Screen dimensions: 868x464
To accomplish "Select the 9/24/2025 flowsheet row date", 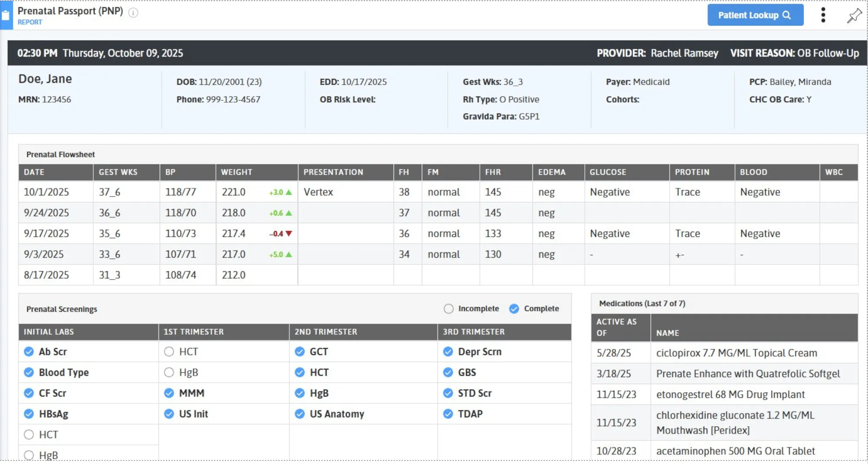I will click(46, 213).
